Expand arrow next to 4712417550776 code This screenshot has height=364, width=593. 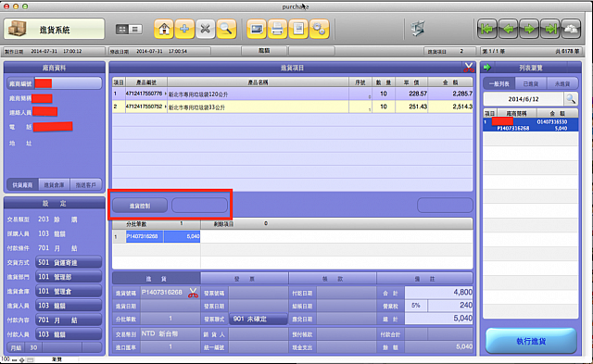[x=165, y=94]
